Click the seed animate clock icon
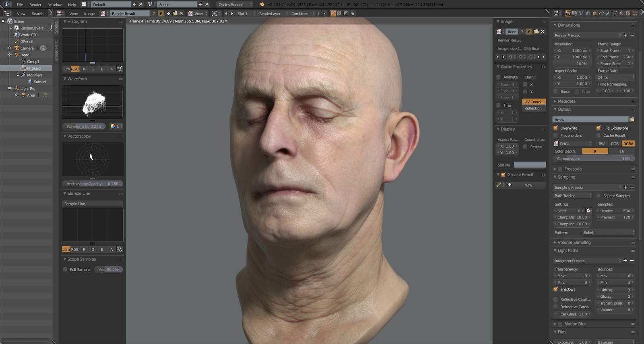The height and width of the screenshot is (344, 644). pyautogui.click(x=588, y=211)
